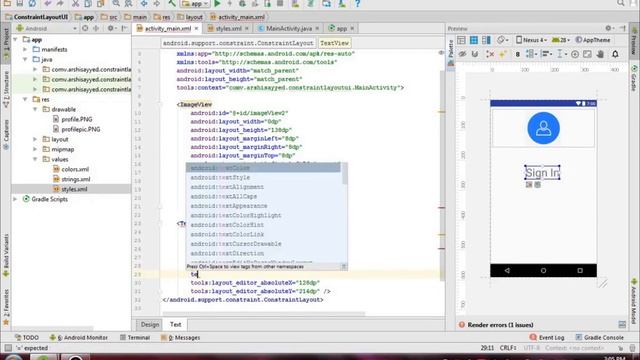Toggle the Favorites side tab
Screen dimensions: 640x360
pos(6,307)
